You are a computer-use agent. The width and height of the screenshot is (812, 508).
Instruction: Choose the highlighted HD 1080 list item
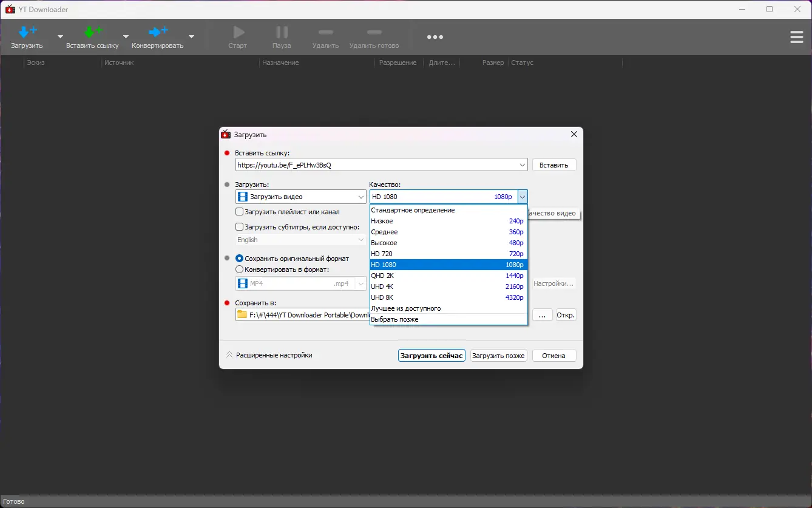[x=448, y=265]
